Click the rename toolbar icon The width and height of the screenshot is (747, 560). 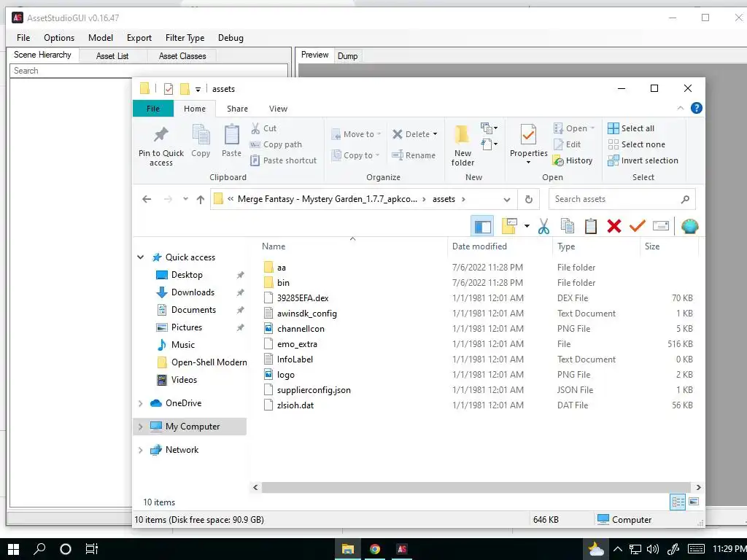661,226
